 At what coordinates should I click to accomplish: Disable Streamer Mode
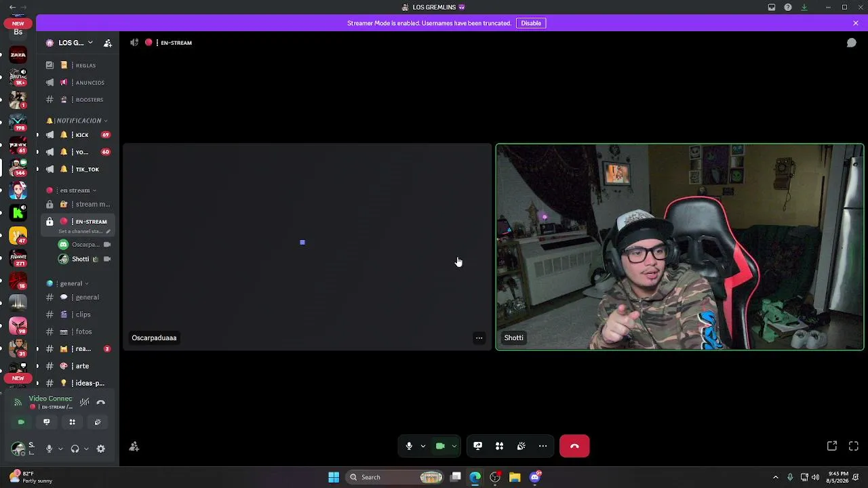[x=531, y=23]
